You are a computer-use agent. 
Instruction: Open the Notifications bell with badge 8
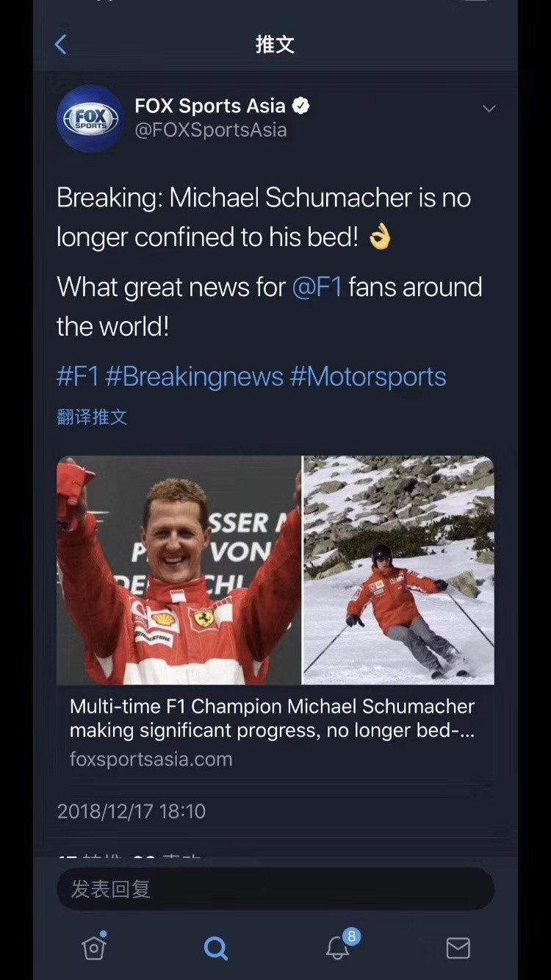point(338,948)
